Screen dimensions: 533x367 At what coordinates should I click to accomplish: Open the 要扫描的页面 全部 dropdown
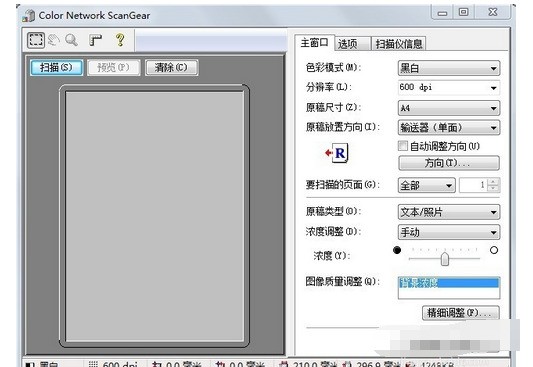pos(427,186)
